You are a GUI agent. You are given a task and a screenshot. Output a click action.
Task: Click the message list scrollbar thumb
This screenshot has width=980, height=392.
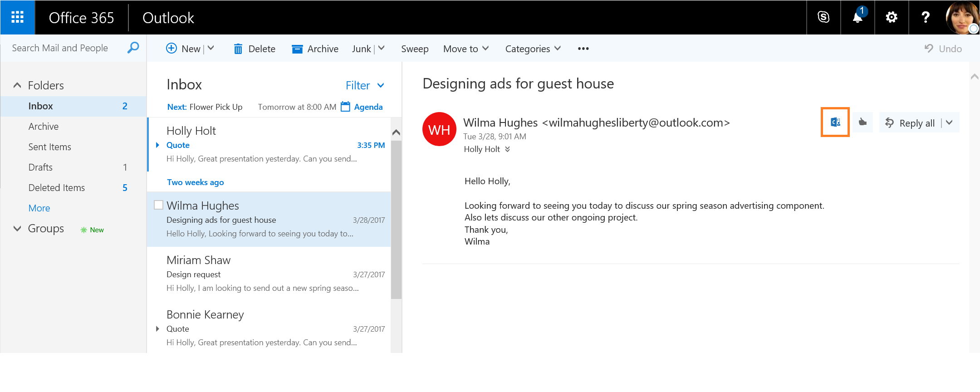point(397,220)
